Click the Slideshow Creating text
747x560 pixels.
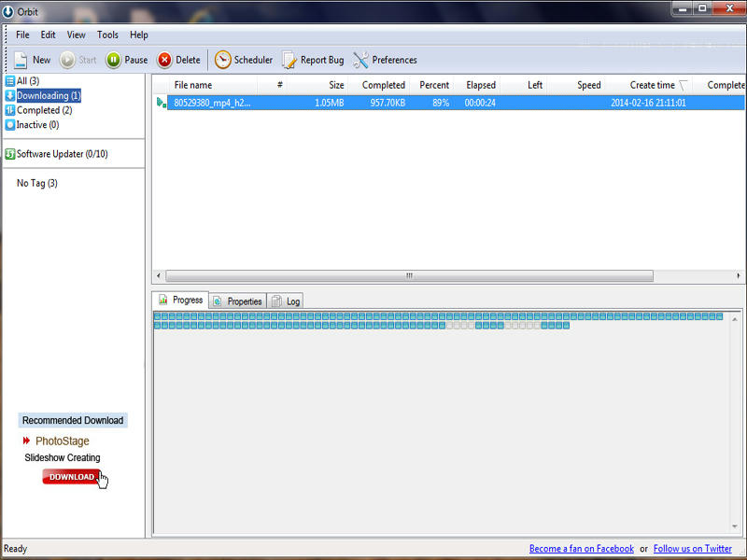tap(63, 457)
